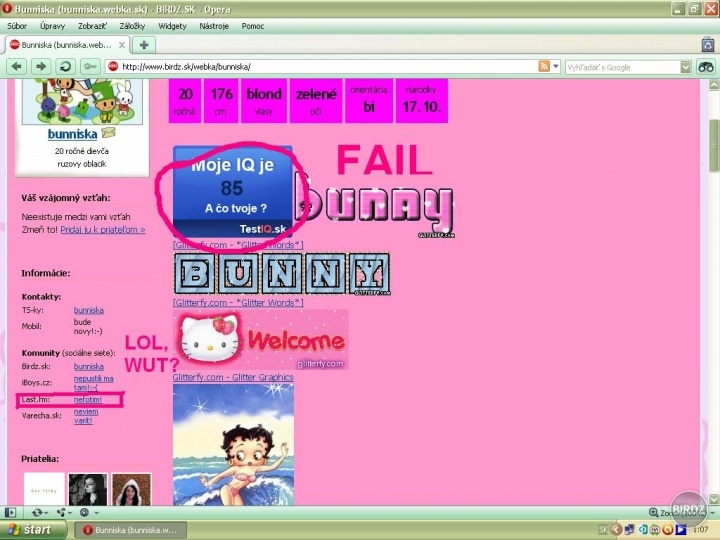The width and height of the screenshot is (720, 540).
Task: Click the zelené oči info box
Action: [x=316, y=101]
